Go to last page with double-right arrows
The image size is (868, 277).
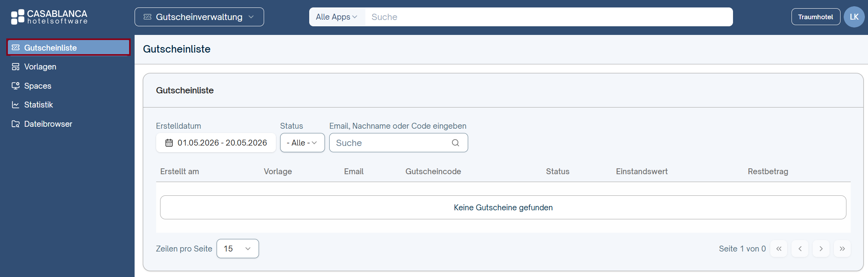point(842,249)
